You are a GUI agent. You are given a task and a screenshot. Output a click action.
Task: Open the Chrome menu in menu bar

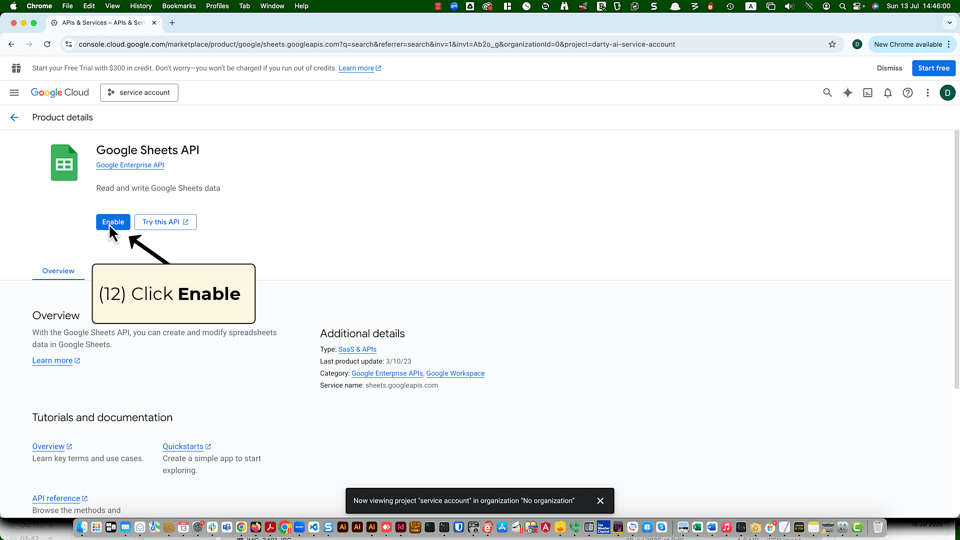[x=39, y=6]
